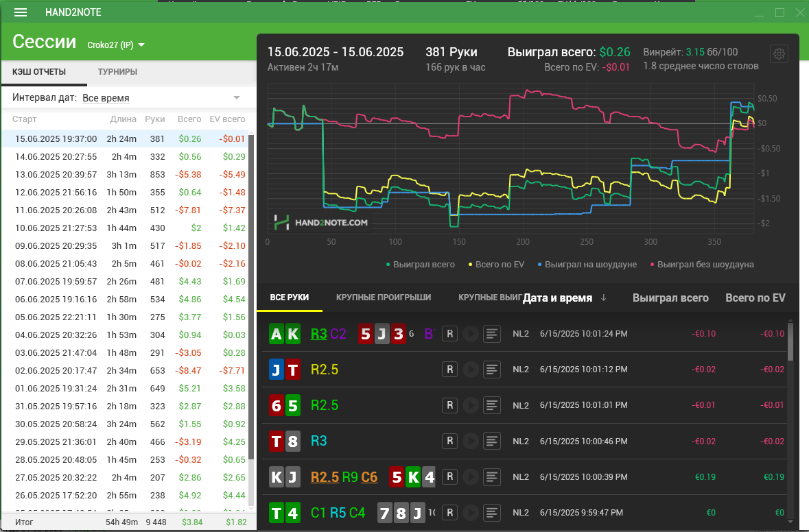Toggle the 'Выиграл без шоудауна' legend series

point(702,265)
